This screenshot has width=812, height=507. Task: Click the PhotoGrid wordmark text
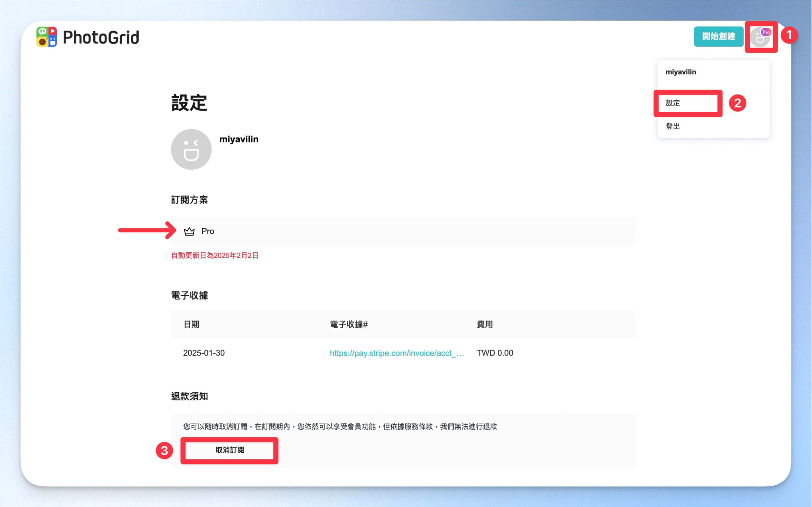pyautogui.click(x=101, y=37)
